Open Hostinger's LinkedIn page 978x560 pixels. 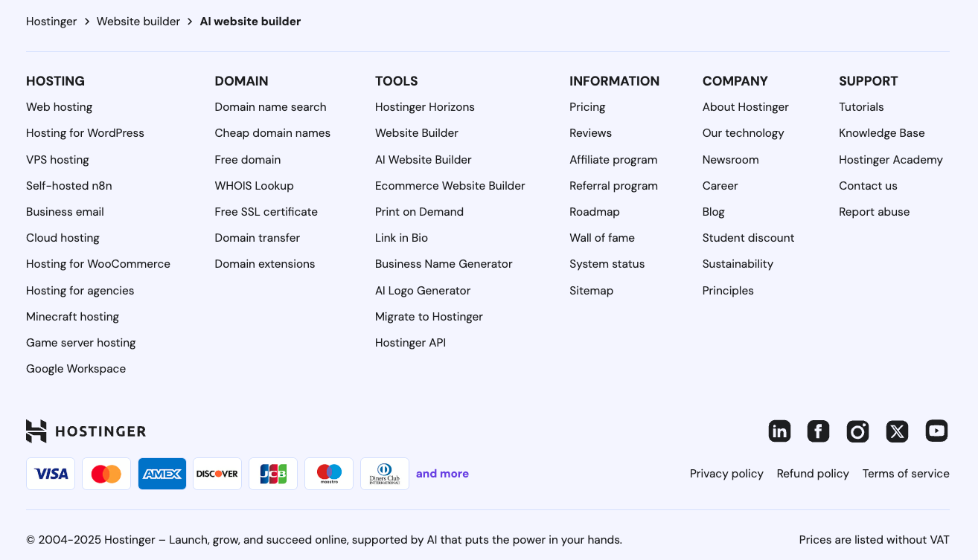[x=779, y=431]
